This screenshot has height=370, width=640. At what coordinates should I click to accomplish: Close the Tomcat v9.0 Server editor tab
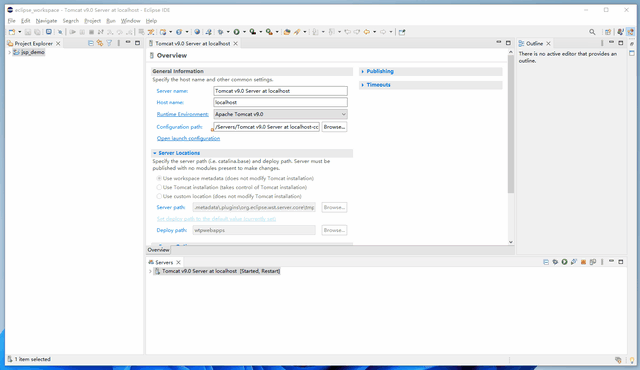pos(236,43)
